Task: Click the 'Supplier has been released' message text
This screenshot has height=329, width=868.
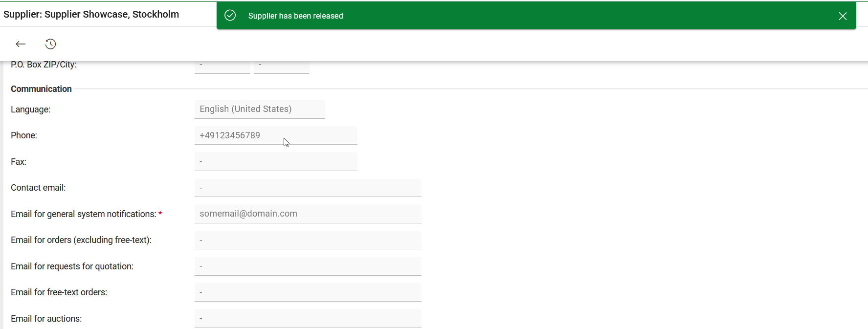Action: tap(295, 16)
